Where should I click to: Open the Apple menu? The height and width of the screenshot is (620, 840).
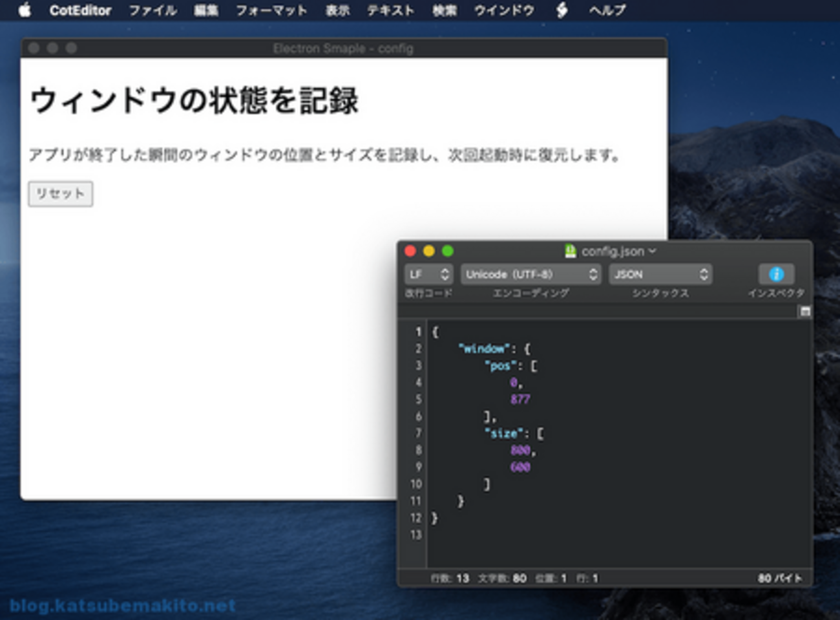(x=25, y=10)
